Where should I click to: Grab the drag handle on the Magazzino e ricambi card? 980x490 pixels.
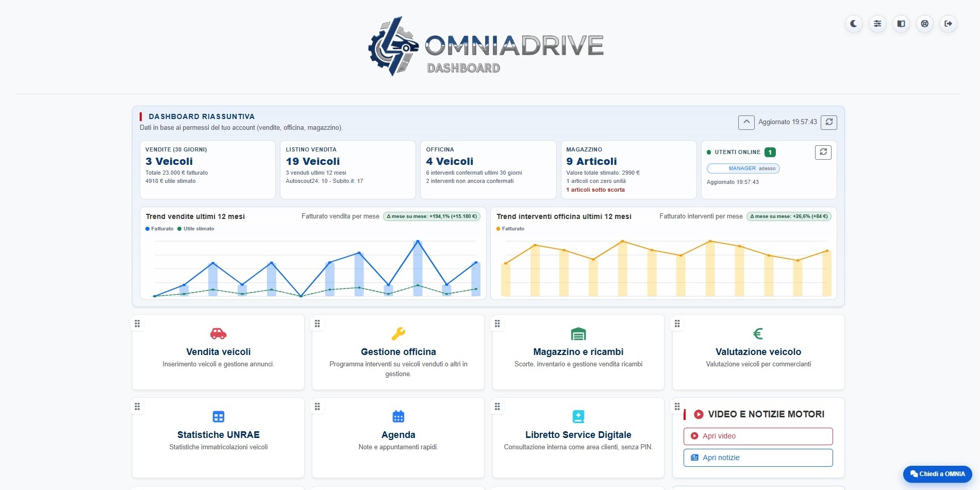point(497,324)
